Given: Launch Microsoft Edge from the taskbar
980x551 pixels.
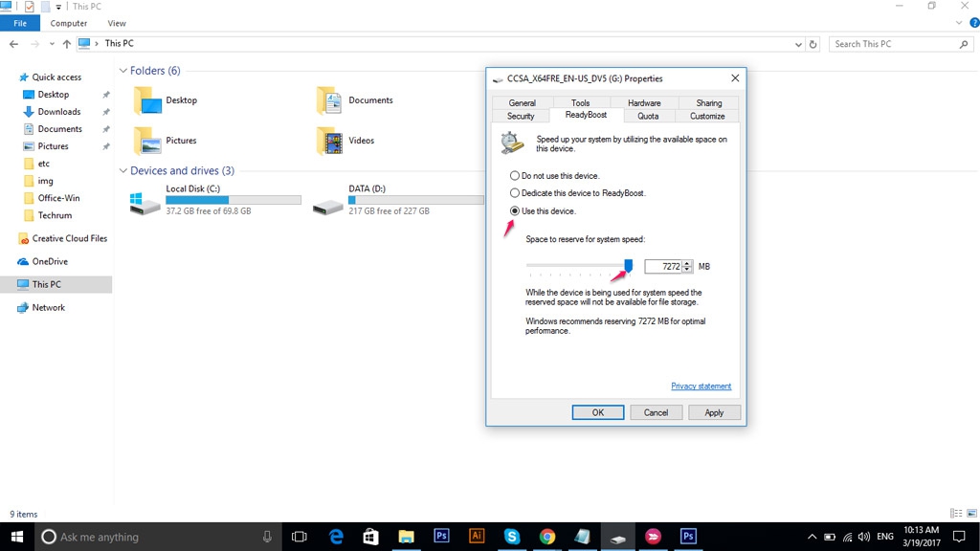Looking at the screenshot, I should coord(336,537).
